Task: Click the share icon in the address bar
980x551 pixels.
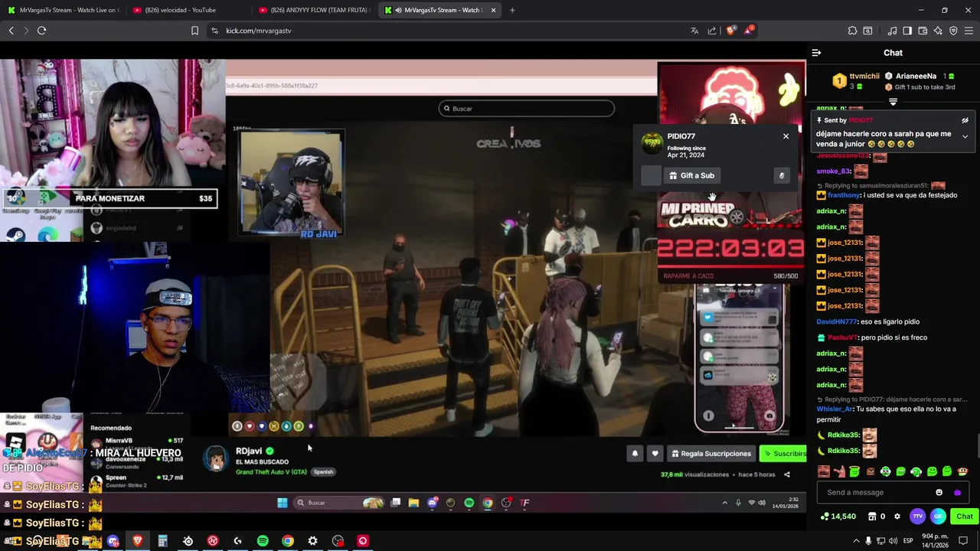Action: coord(712,31)
